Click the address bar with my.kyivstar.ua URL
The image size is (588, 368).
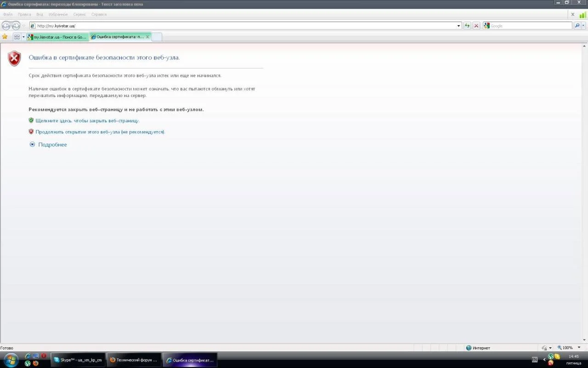tap(245, 26)
